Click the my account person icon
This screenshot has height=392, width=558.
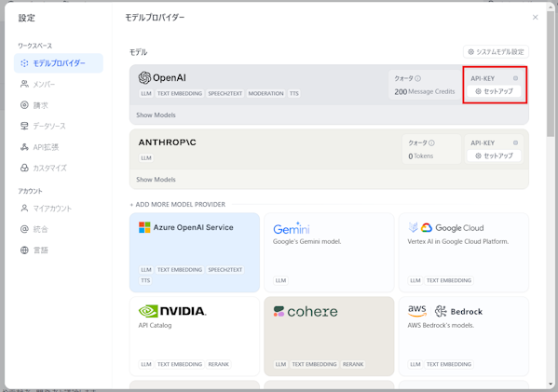click(x=24, y=208)
